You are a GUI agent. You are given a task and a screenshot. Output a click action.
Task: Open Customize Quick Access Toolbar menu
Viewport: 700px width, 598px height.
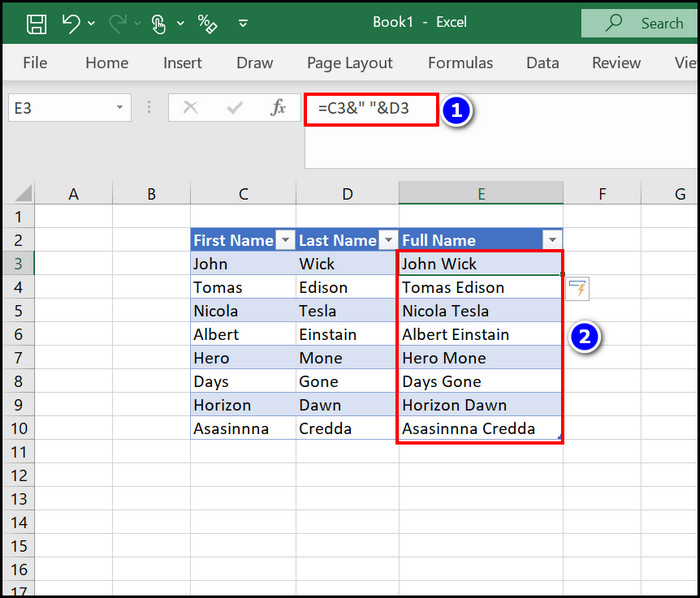[x=243, y=23]
